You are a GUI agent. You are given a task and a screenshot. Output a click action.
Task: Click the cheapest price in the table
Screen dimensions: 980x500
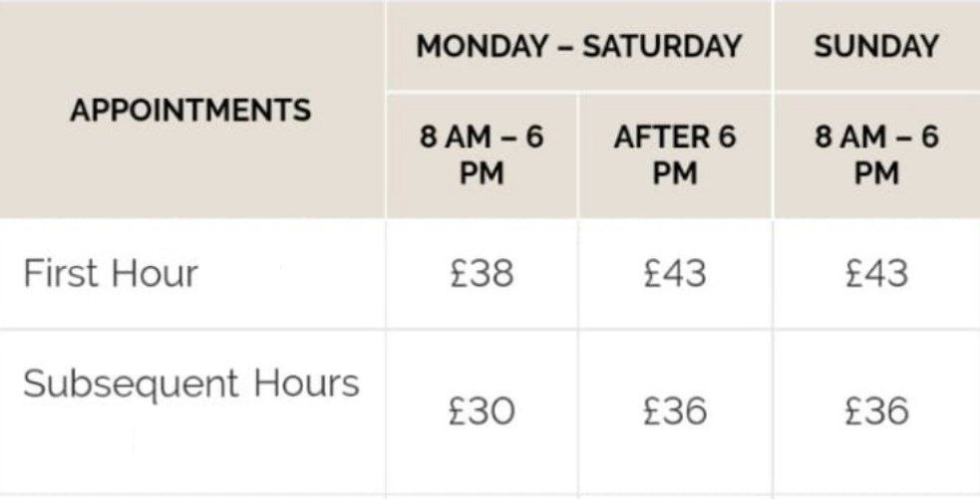click(482, 411)
